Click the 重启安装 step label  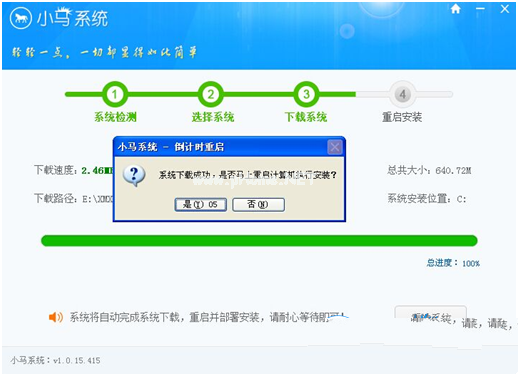[402, 117]
